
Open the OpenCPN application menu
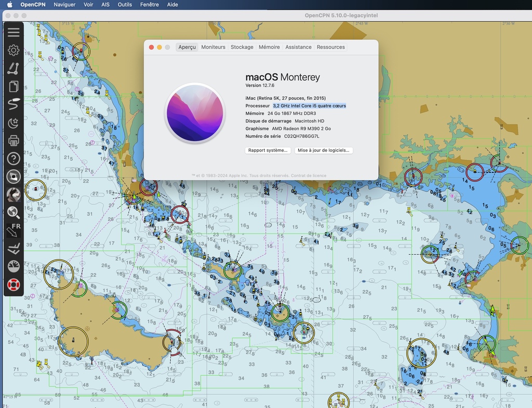coord(33,4)
